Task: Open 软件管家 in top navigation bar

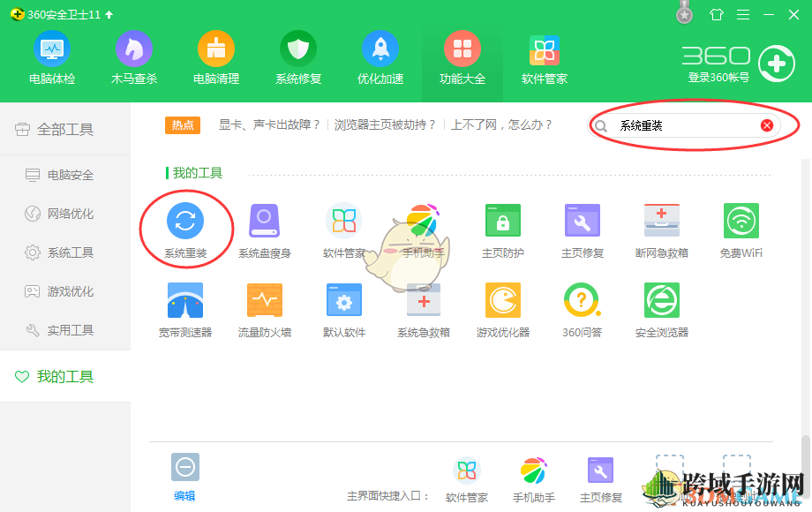Action: (545, 58)
